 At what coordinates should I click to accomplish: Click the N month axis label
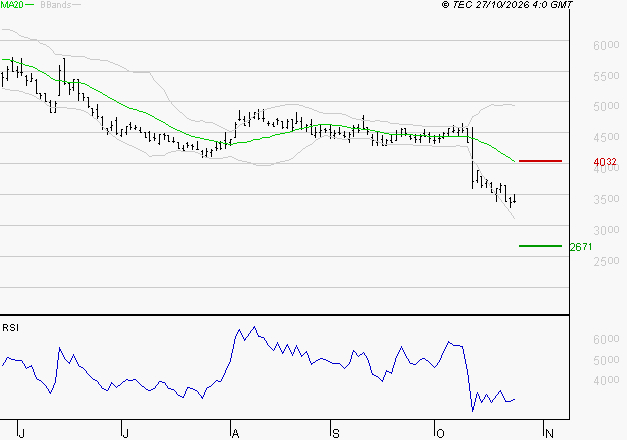[x=549, y=433]
